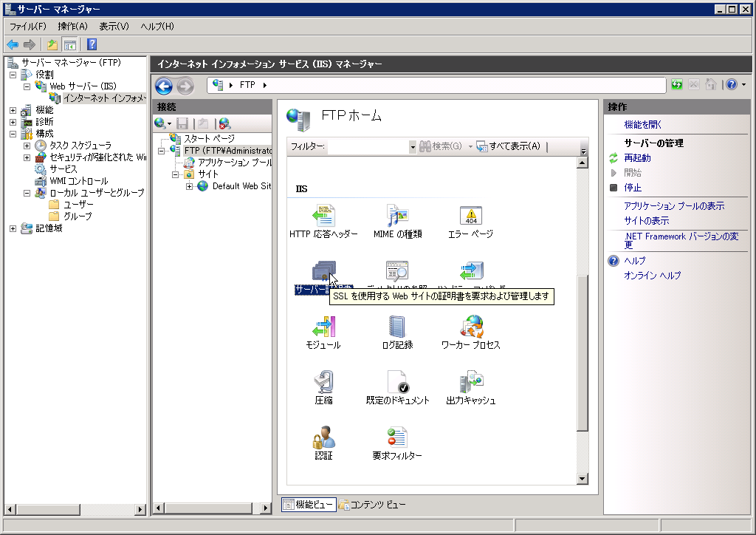Image resolution: width=756 pixels, height=535 pixels.
Task: Click the 再起動 server action
Action: pos(637,157)
